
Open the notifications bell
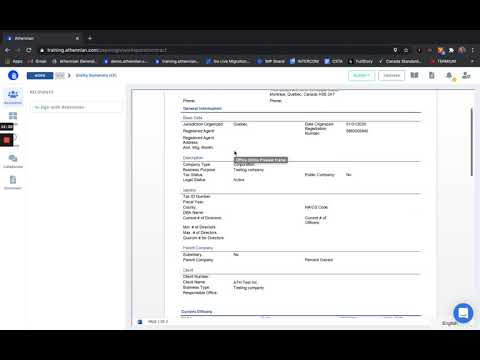click(x=449, y=76)
